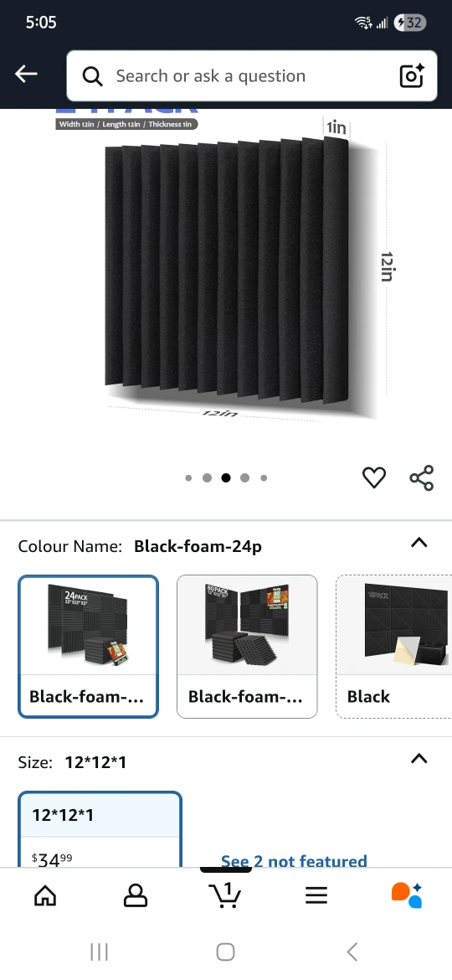This screenshot has height=980, width=452.
Task: Open the account profile tab
Action: [136, 895]
